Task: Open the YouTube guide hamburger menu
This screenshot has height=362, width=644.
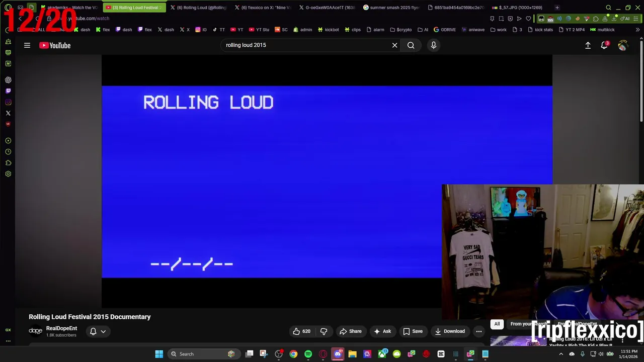Action: coord(27,45)
